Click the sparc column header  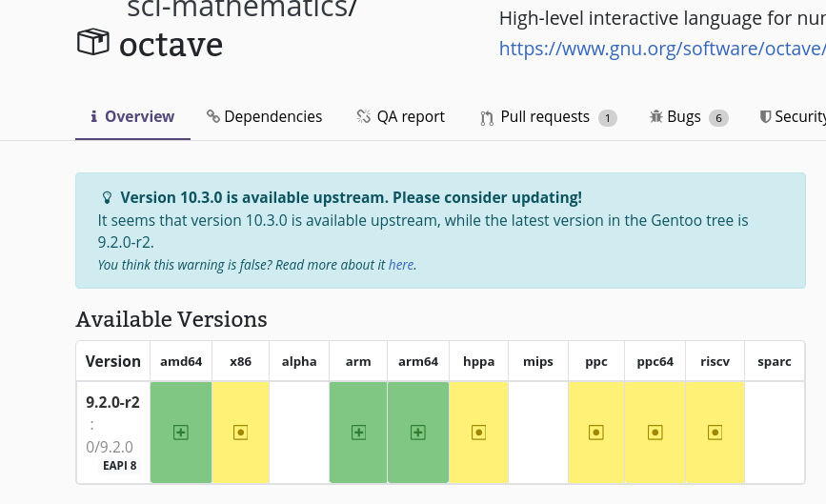point(775,361)
